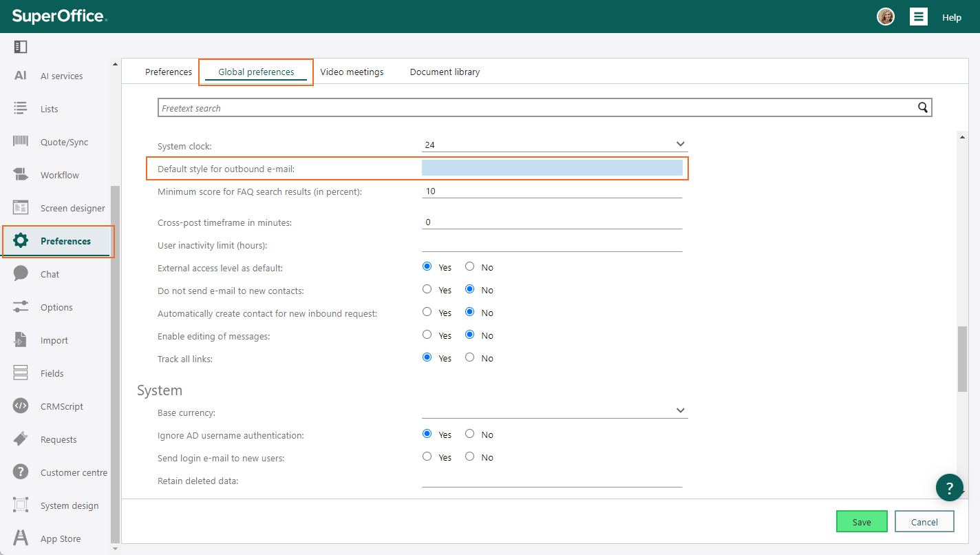
Task: Open CRMScript code icon
Action: [x=21, y=406]
